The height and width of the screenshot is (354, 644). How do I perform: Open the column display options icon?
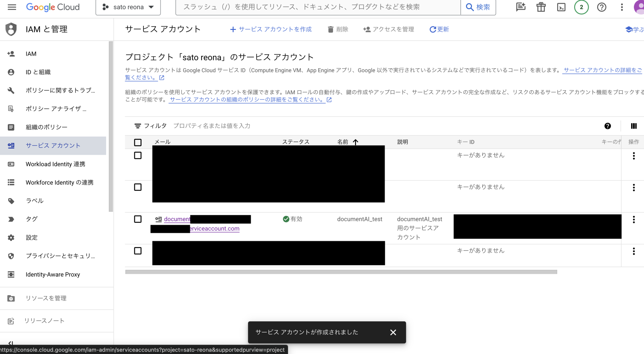click(x=634, y=126)
